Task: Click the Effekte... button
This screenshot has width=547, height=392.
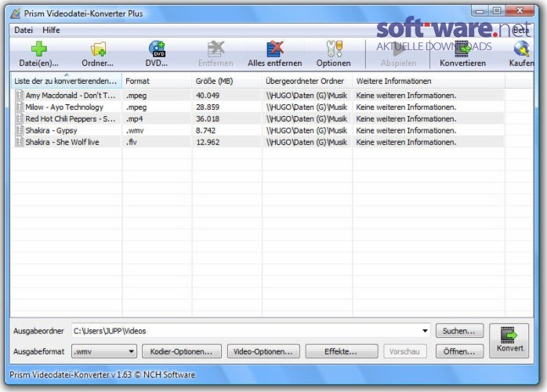Action: point(341,351)
